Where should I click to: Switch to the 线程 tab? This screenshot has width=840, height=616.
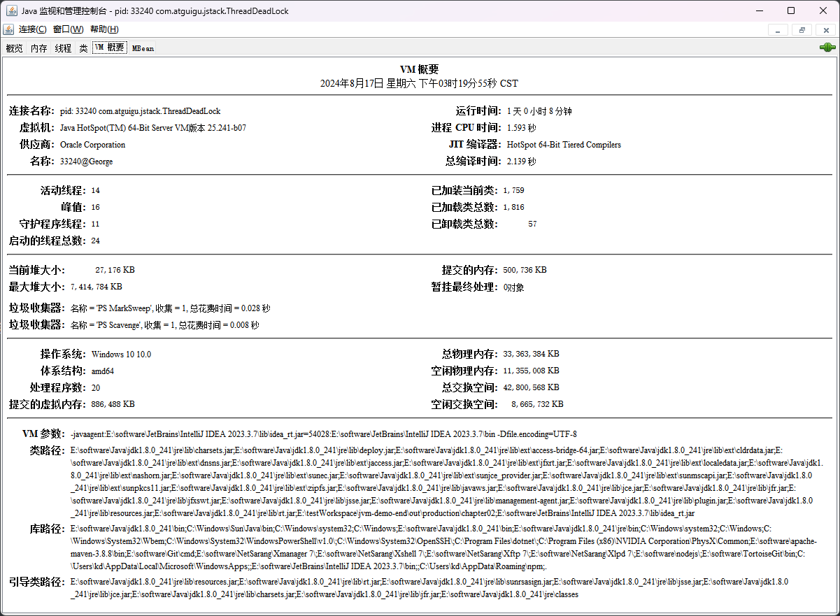pos(63,48)
